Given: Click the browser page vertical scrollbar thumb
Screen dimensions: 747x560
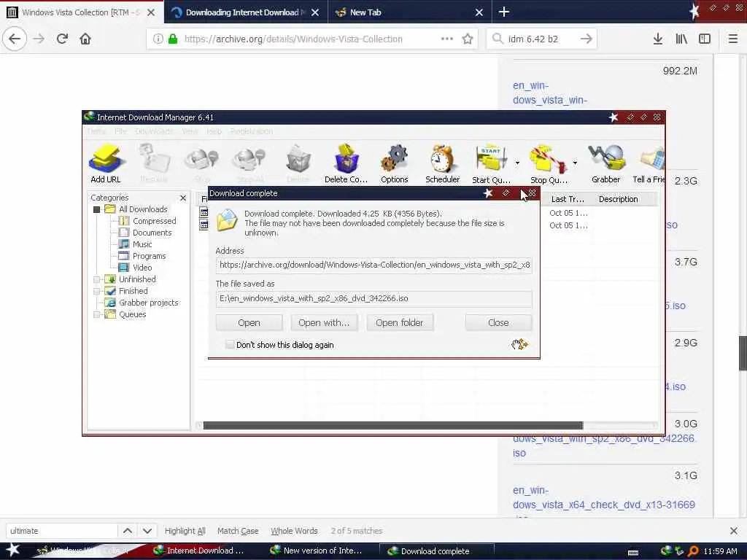Looking at the screenshot, I should point(742,353).
